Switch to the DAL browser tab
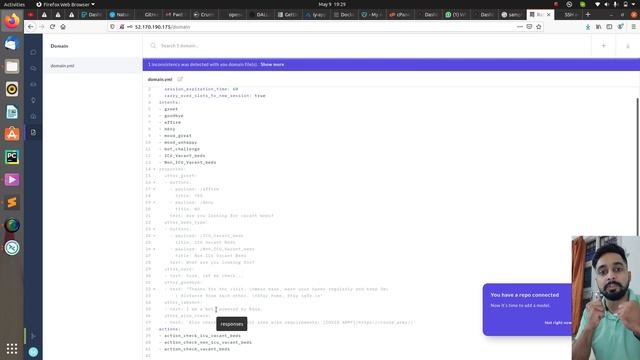This screenshot has height=360, width=640. pos(260,14)
